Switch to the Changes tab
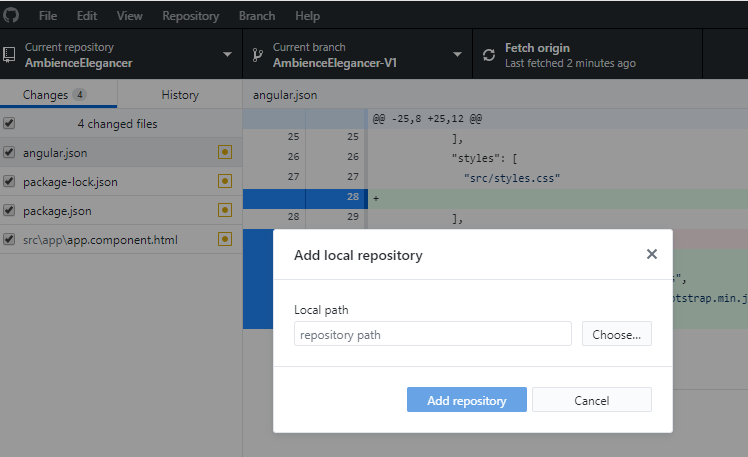This screenshot has width=748, height=457. (x=58, y=94)
